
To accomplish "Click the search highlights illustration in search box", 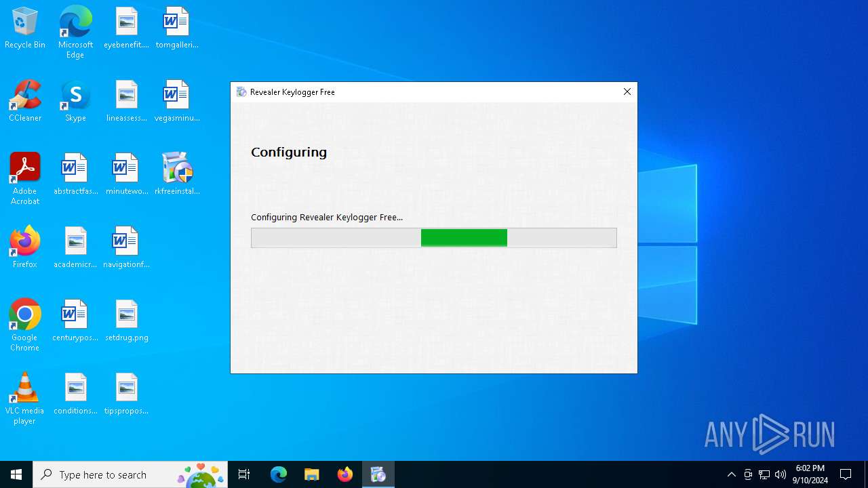I will click(201, 474).
